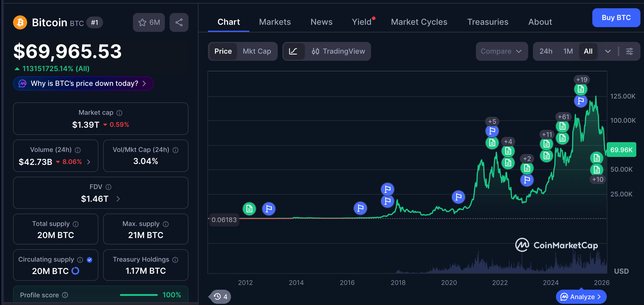
Task: Click blue flag marker under +5 badge
Action: point(492,131)
